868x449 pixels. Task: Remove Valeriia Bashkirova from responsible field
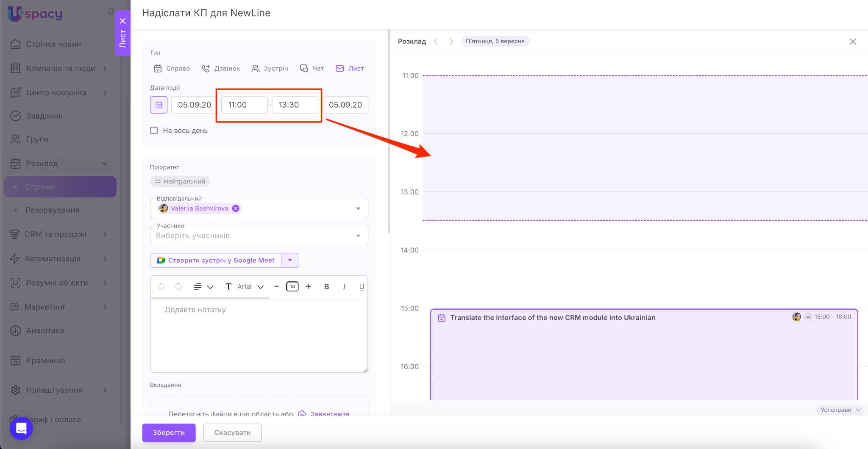[236, 208]
